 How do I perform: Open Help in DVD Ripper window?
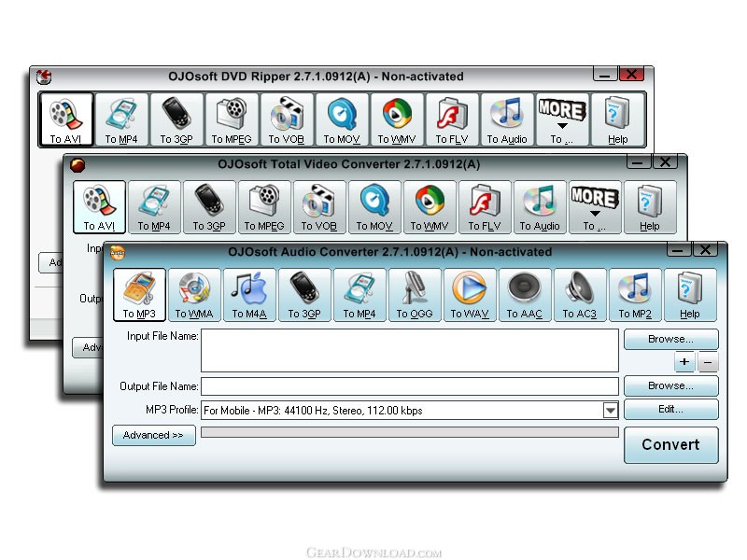(x=617, y=119)
